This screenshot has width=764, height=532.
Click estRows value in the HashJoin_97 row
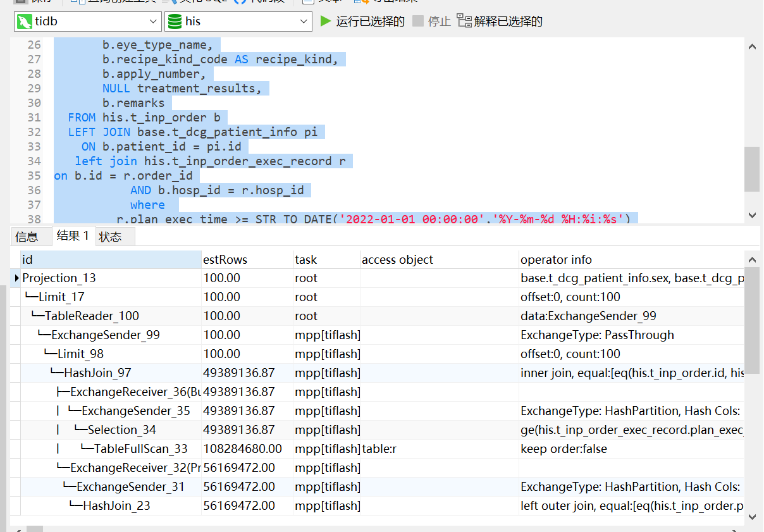247,373
